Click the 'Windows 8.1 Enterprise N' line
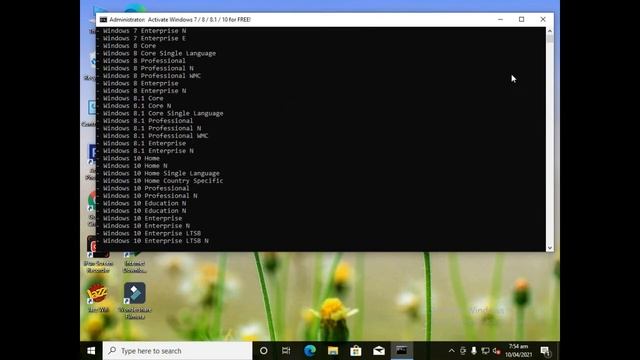This screenshot has width=640, height=360. pos(149,151)
